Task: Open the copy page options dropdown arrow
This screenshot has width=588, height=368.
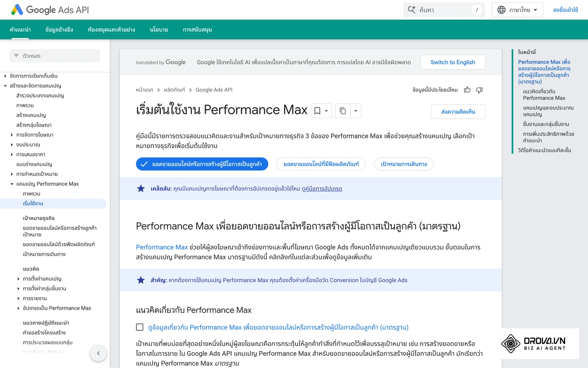Action: click(355, 111)
